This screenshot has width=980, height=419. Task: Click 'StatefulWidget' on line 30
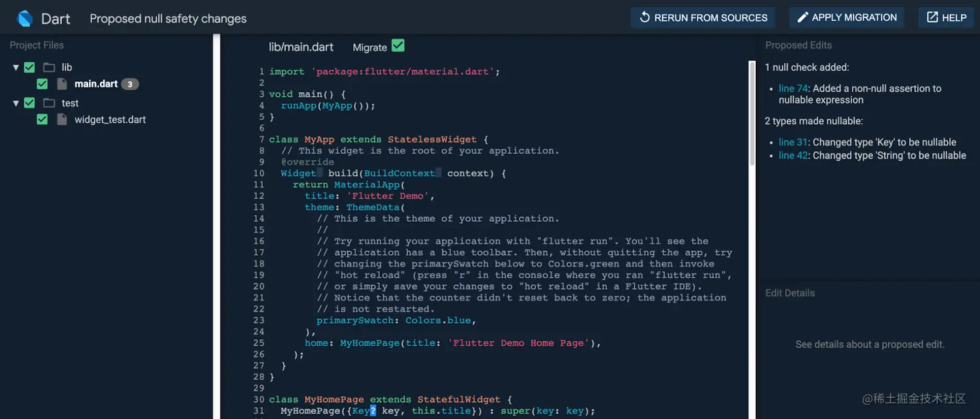(459, 400)
